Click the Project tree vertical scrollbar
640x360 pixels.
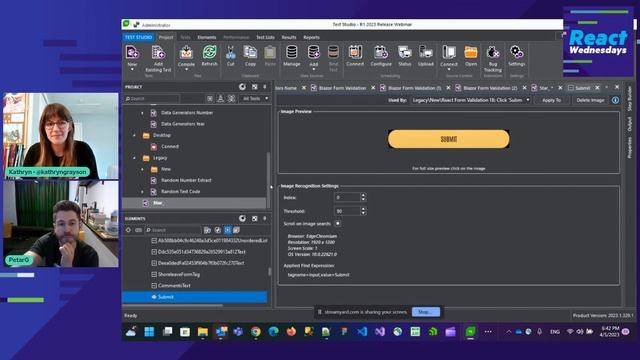(268, 180)
